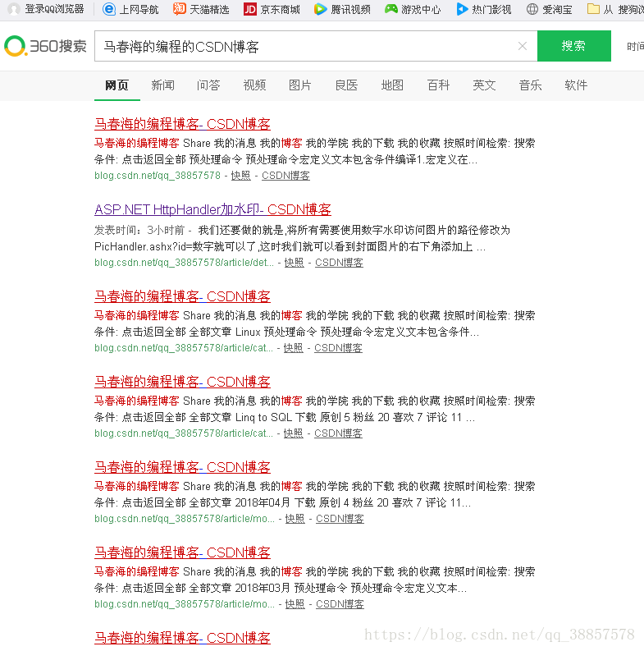
Task: Open the first 马春海的编程博客 result title
Action: tap(183, 124)
